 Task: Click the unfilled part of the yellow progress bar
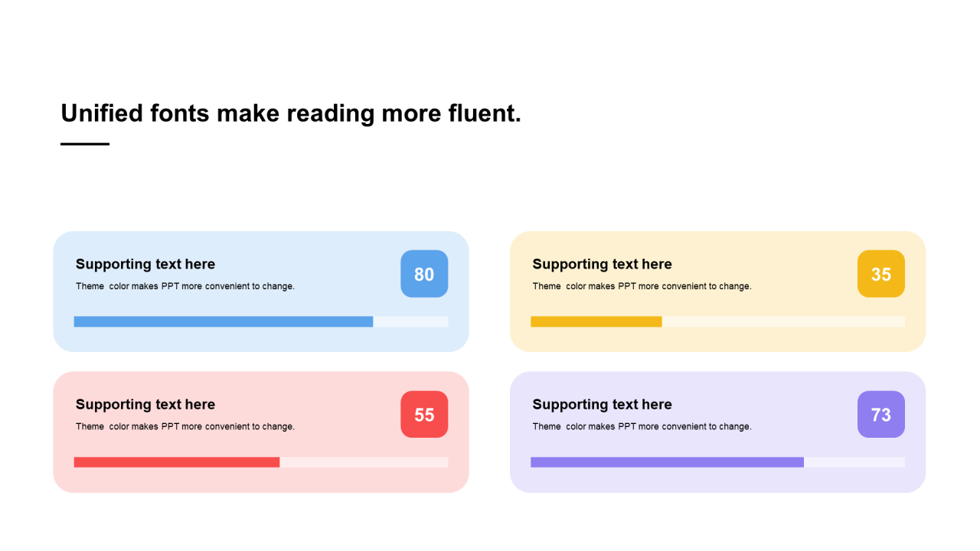pyautogui.click(x=782, y=322)
